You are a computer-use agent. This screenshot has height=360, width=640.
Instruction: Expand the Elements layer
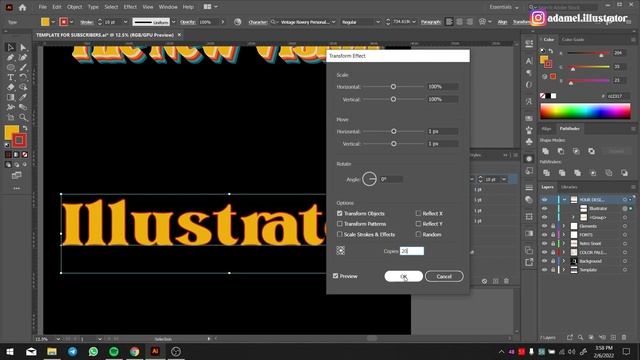click(564, 226)
